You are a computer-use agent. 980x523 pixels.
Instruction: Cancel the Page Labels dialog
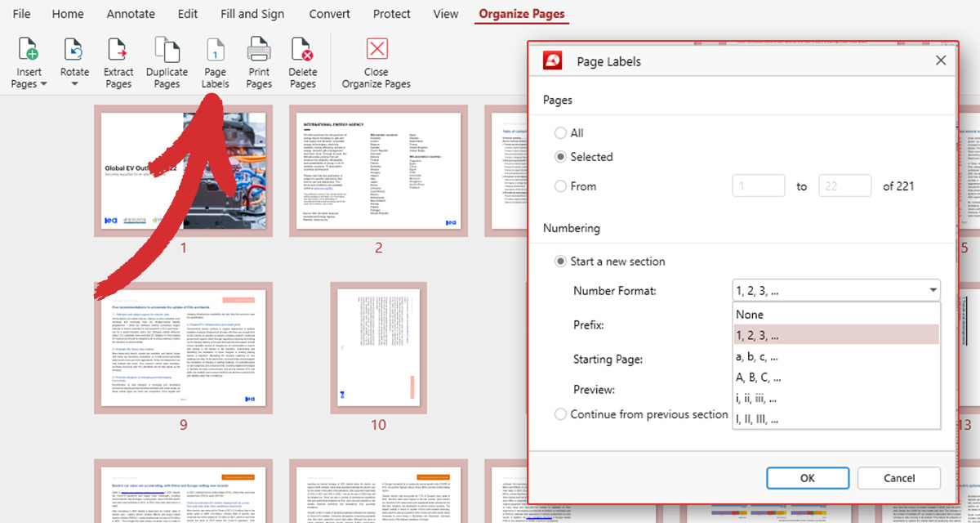[x=898, y=478]
